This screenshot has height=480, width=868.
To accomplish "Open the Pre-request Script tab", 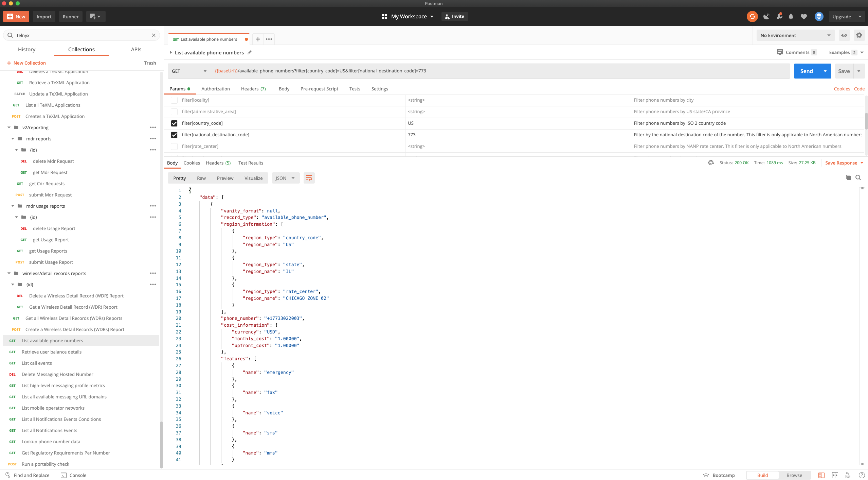I will point(319,89).
